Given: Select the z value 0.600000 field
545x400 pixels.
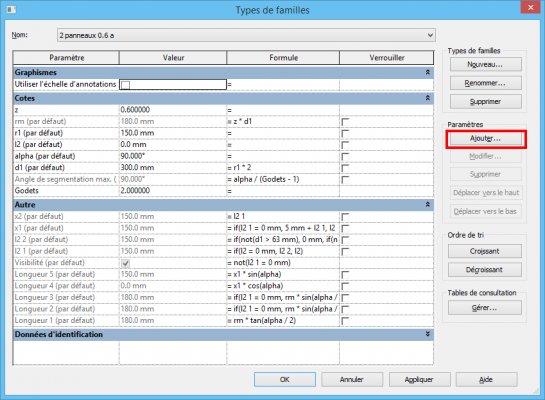Looking at the screenshot, I should (x=173, y=110).
